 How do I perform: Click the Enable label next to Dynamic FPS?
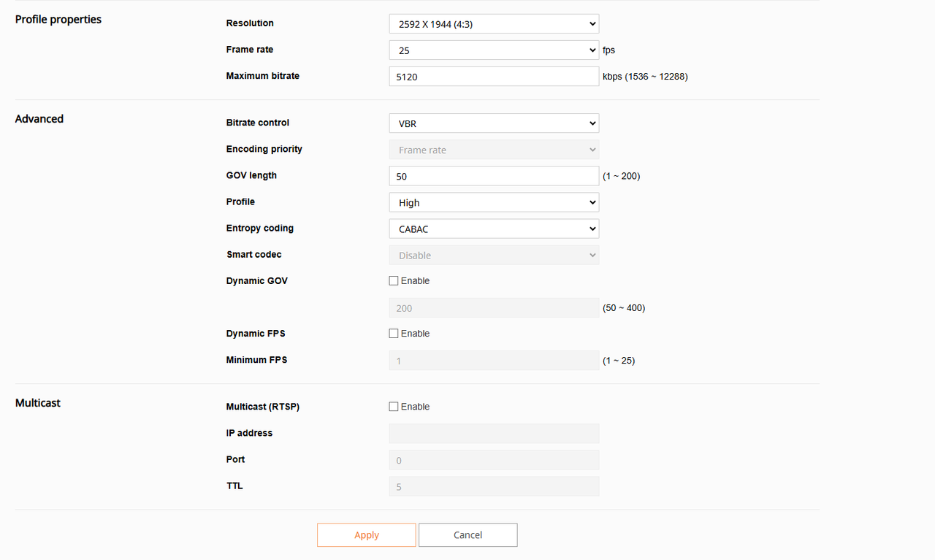tap(415, 334)
